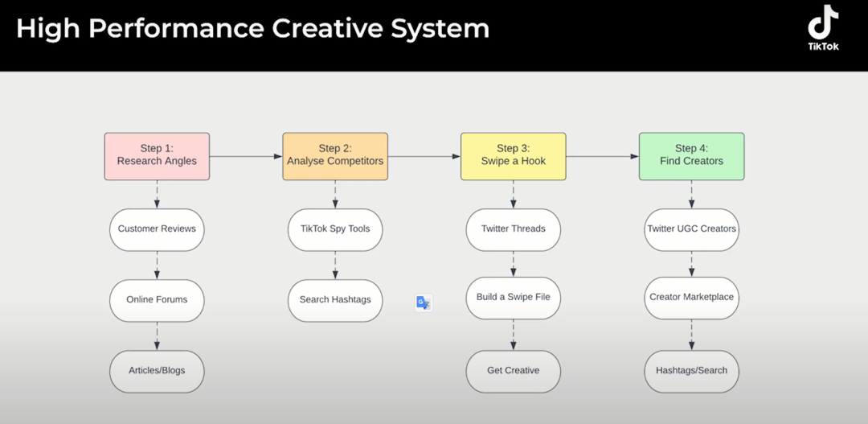Click the Articles/Blogs node
Image resolution: width=868 pixels, height=424 pixels.
[x=157, y=371]
